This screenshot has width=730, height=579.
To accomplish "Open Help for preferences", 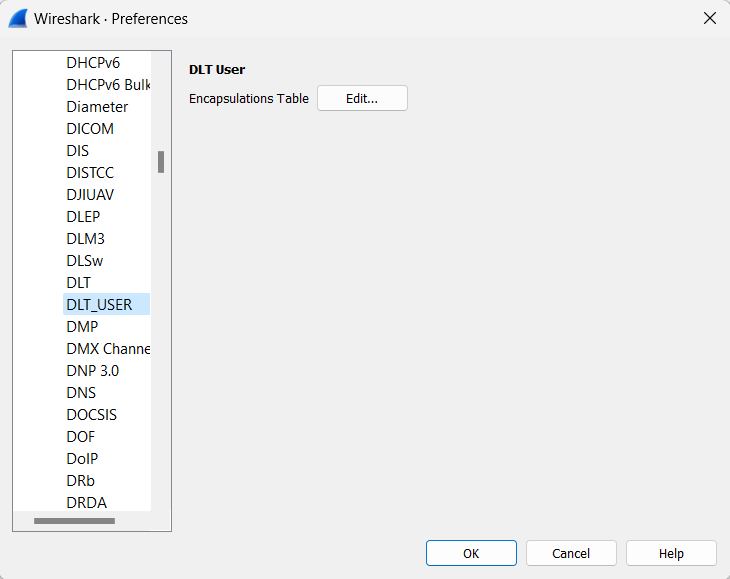I will click(x=671, y=553).
